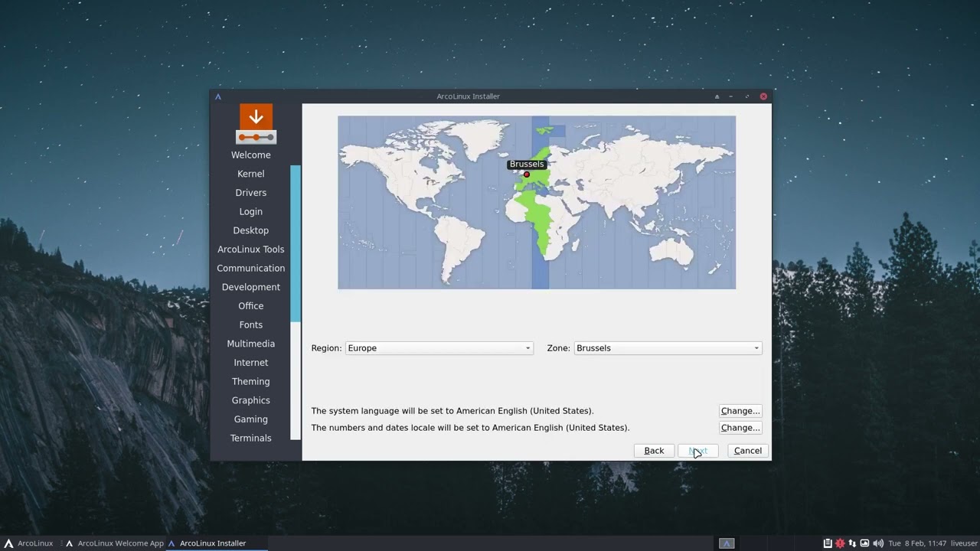The image size is (980, 551).
Task: Go Back to the previous installer step
Action: (x=654, y=451)
